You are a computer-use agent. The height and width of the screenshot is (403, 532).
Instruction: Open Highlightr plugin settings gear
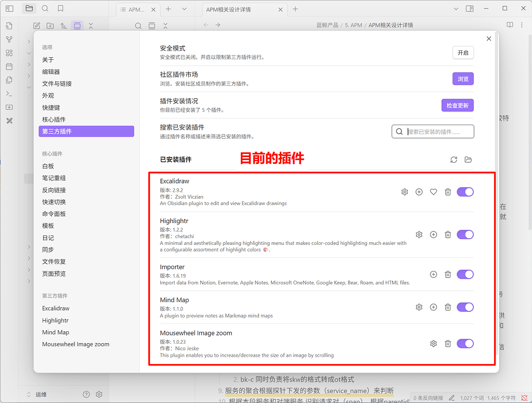419,235
